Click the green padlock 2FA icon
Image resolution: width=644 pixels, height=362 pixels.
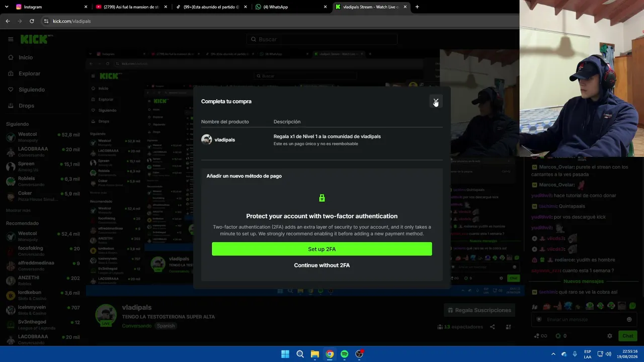(x=322, y=198)
